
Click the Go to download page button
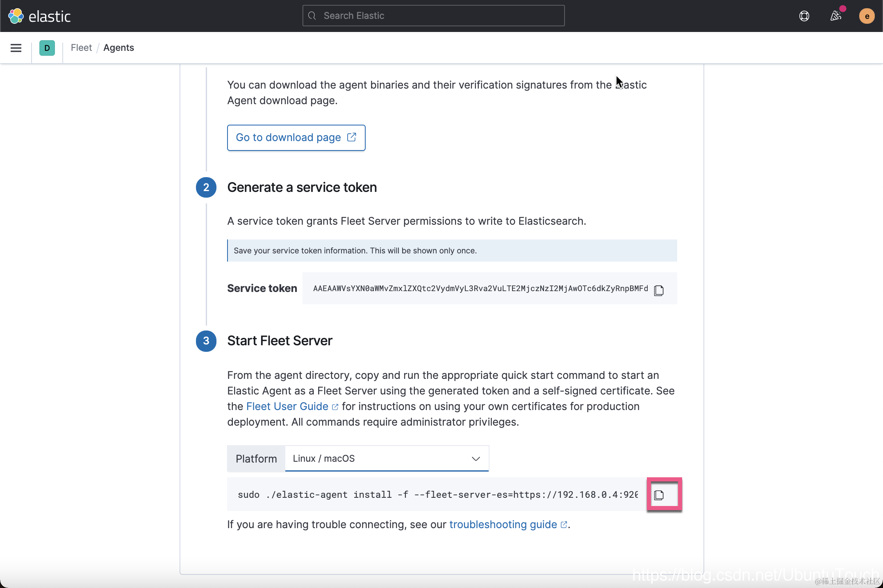click(296, 138)
